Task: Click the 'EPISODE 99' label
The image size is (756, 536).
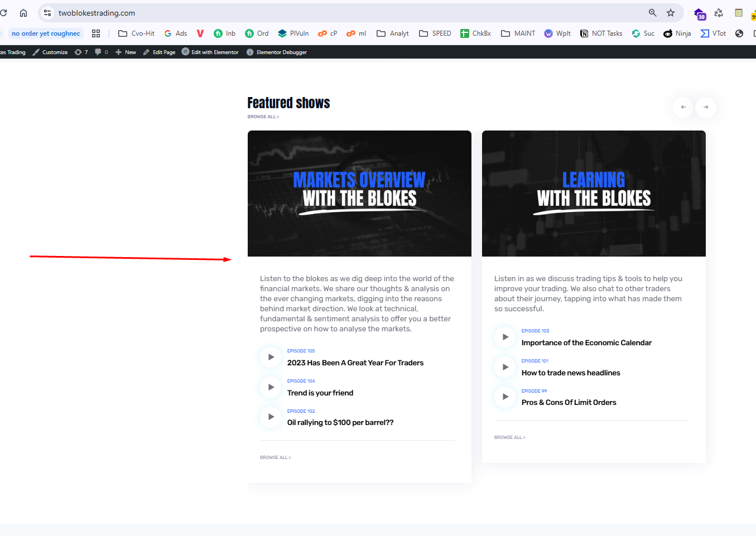Action: 535,391
